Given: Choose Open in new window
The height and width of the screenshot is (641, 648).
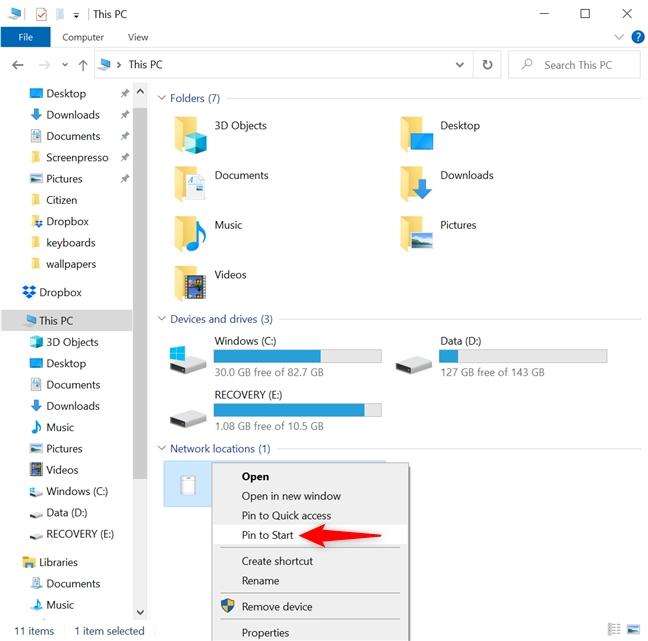Looking at the screenshot, I should pos(310,496).
